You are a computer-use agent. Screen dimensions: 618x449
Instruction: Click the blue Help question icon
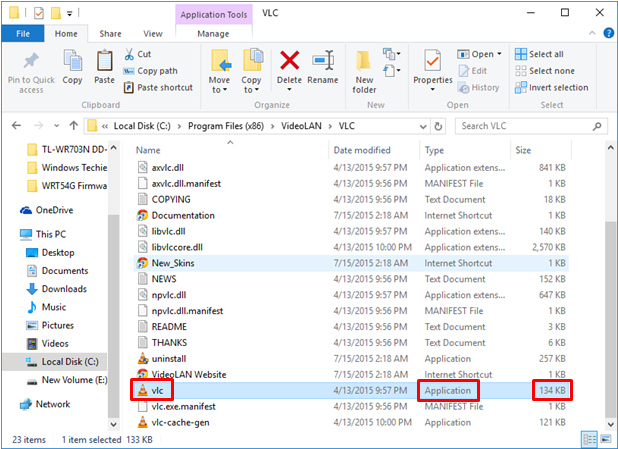[609, 33]
